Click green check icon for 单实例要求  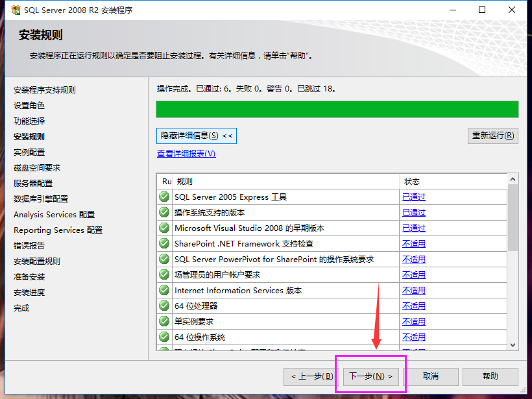[x=164, y=322]
